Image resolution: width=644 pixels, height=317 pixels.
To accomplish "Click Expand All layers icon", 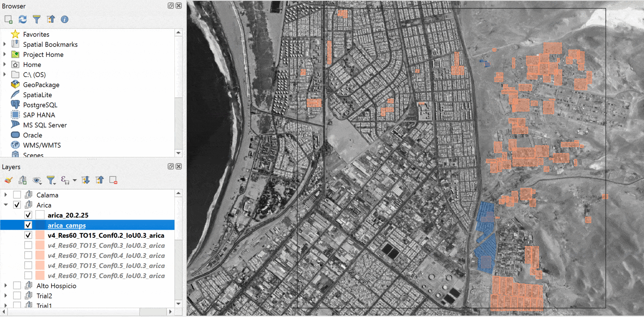I will pos(86,180).
